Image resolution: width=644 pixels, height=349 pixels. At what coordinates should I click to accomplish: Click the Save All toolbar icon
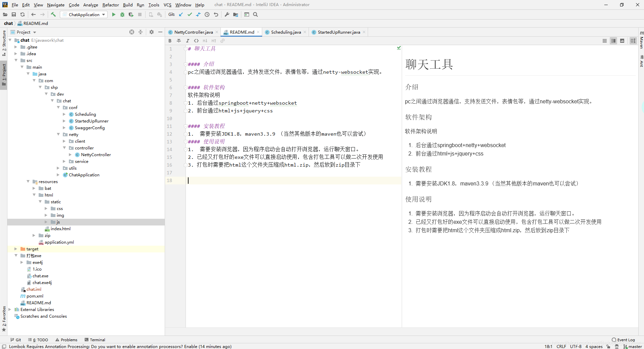[14, 14]
